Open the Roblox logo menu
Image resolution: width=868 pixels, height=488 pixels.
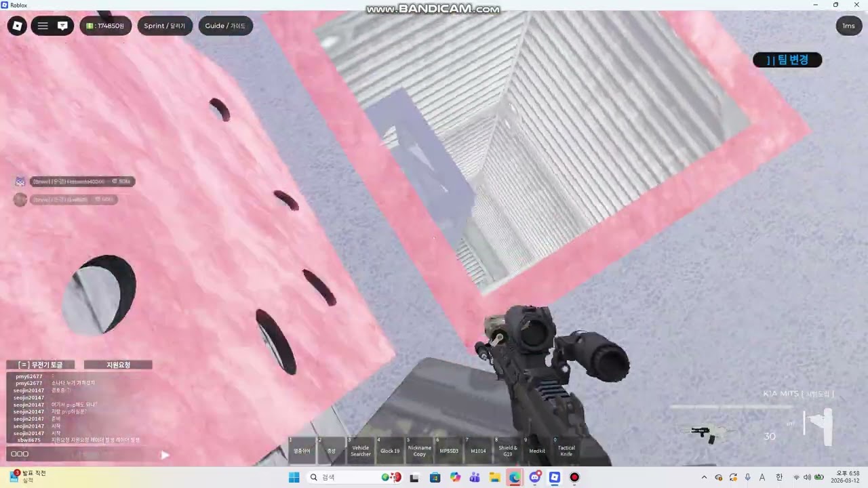[x=18, y=26]
